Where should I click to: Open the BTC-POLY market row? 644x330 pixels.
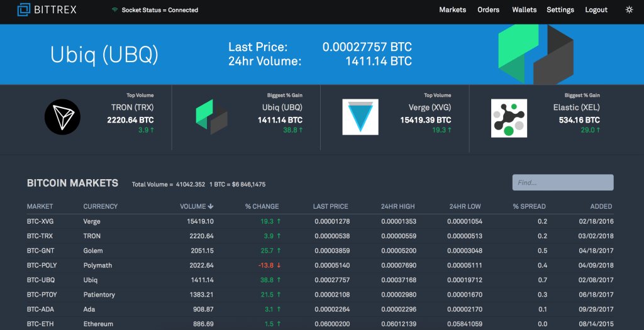click(x=320, y=265)
